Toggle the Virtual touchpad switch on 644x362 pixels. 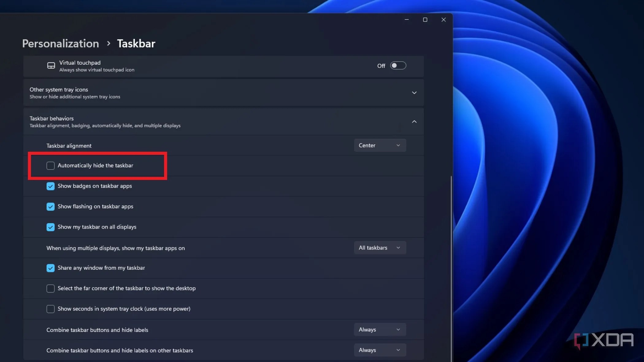point(398,65)
